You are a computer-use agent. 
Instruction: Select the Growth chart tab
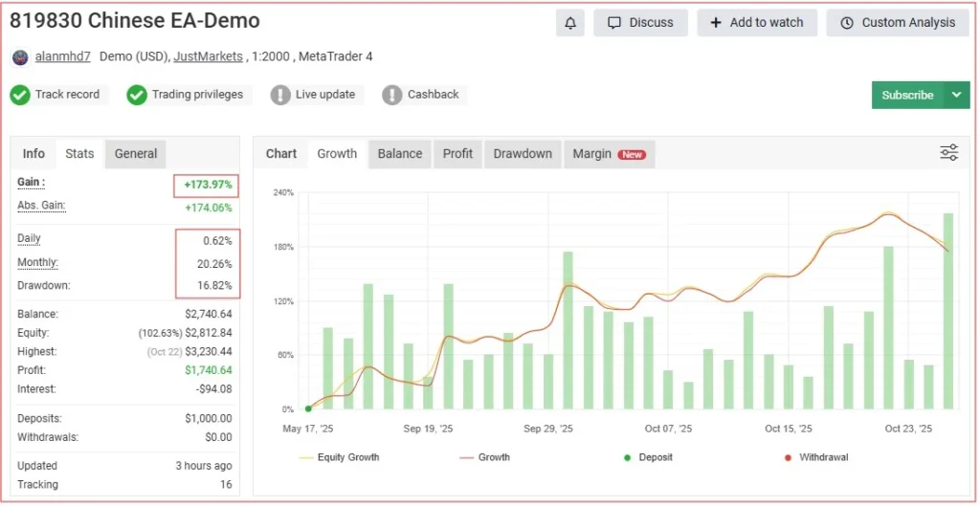(x=337, y=154)
